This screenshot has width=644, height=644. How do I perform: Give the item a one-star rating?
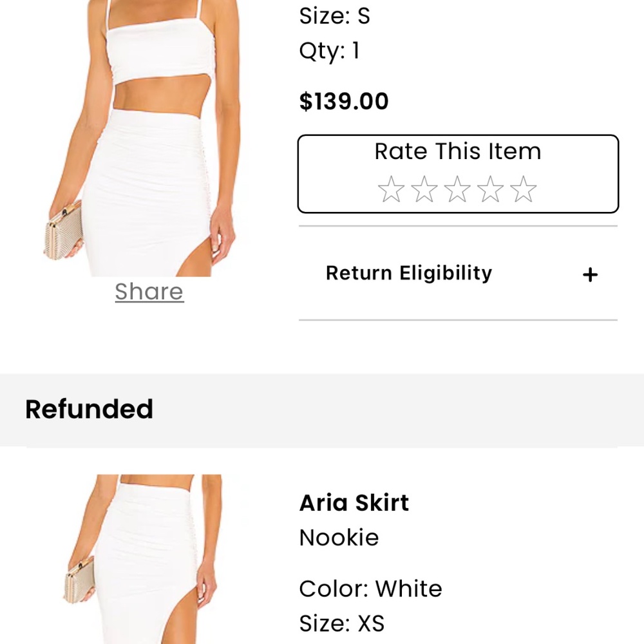(390, 189)
